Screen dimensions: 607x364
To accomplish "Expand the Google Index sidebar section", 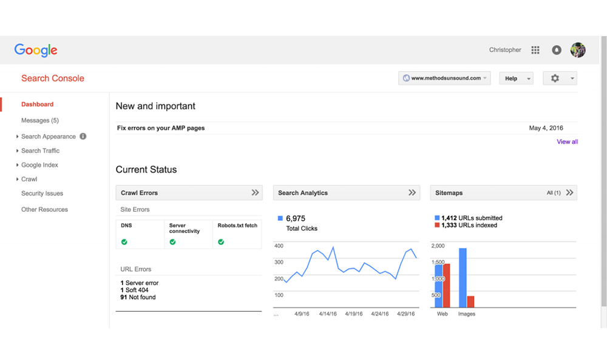I will pyautogui.click(x=39, y=165).
